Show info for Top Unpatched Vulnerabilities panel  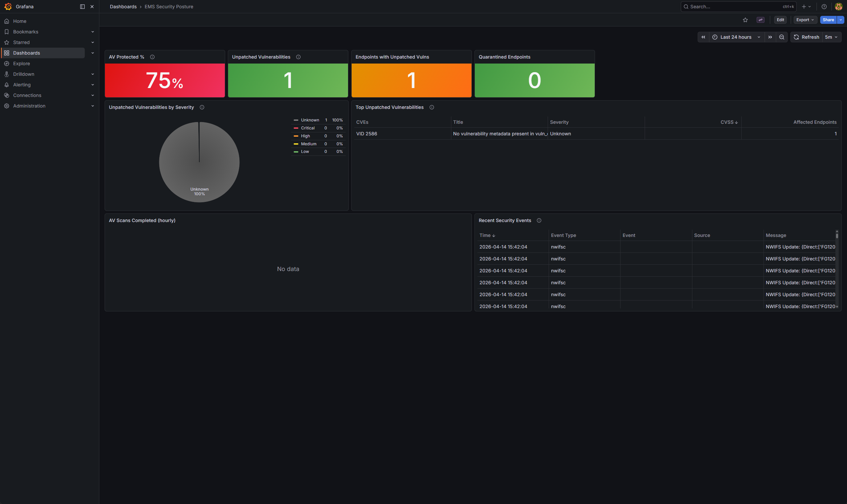tap(432, 107)
